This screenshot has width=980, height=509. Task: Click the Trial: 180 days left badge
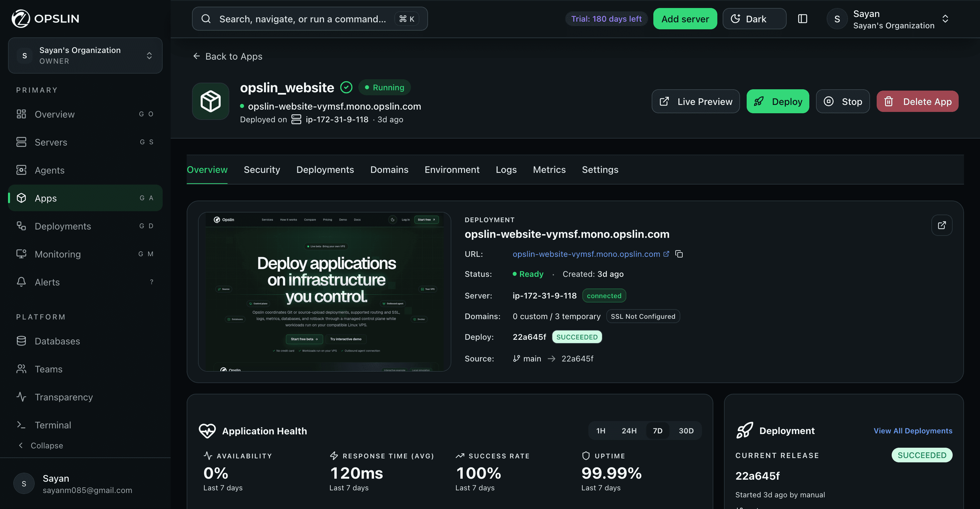pyautogui.click(x=606, y=19)
